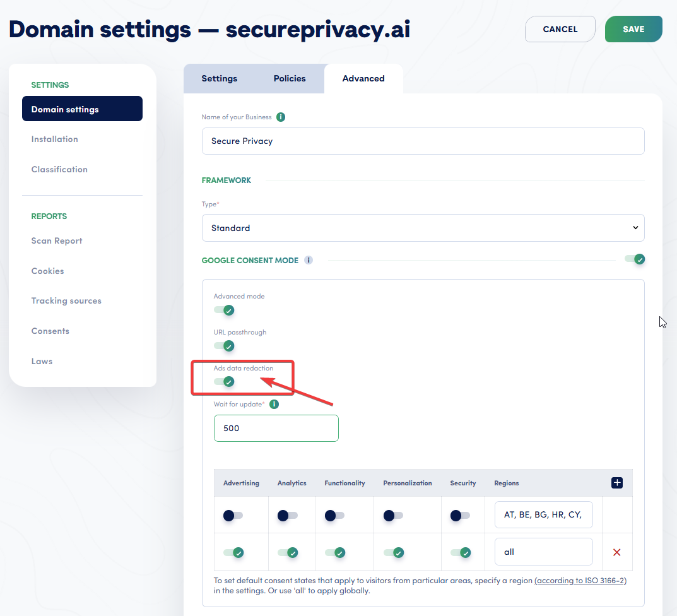Delete the 'all' region row via red X
This screenshot has height=616, width=677.
[x=616, y=552]
